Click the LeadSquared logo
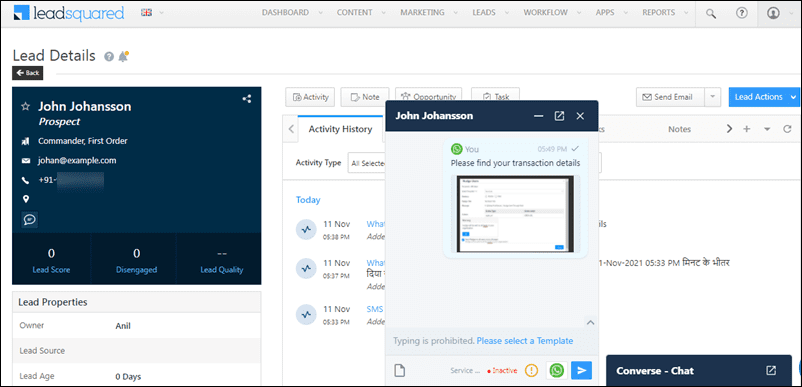Image resolution: width=802 pixels, height=387 pixels. click(x=69, y=13)
